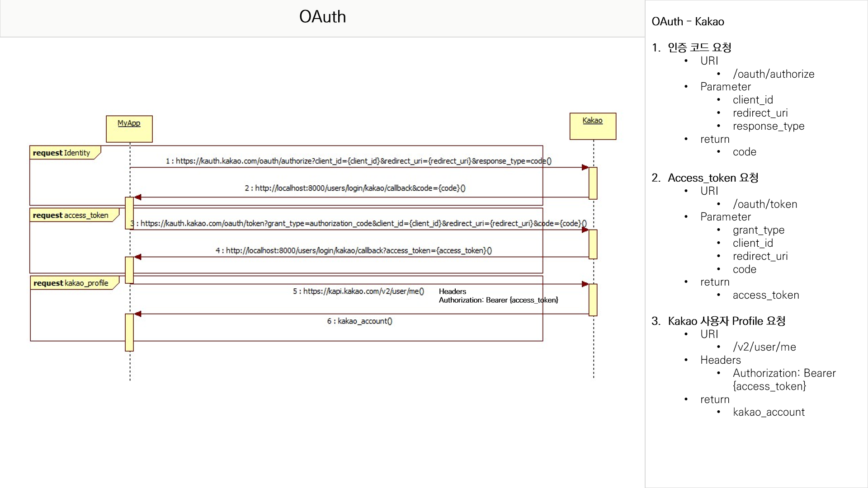The image size is (868, 488).
Task: Select the request kakao_profile frame label
Action: pos(71,283)
